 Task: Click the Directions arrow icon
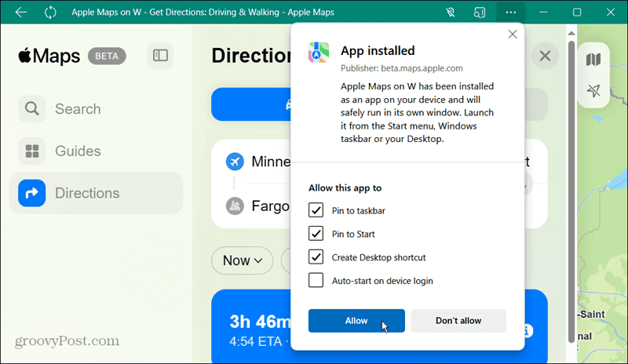[31, 193]
